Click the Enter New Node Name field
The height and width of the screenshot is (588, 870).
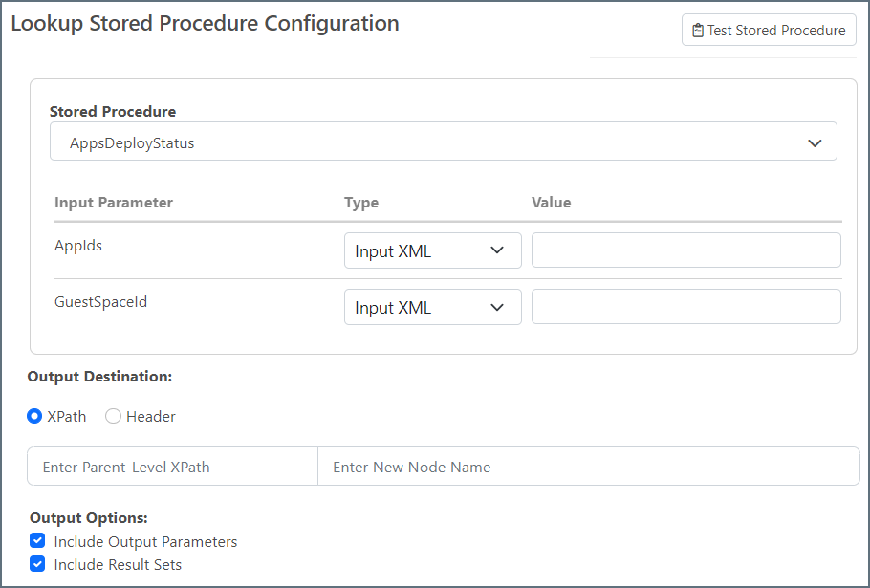(588, 468)
